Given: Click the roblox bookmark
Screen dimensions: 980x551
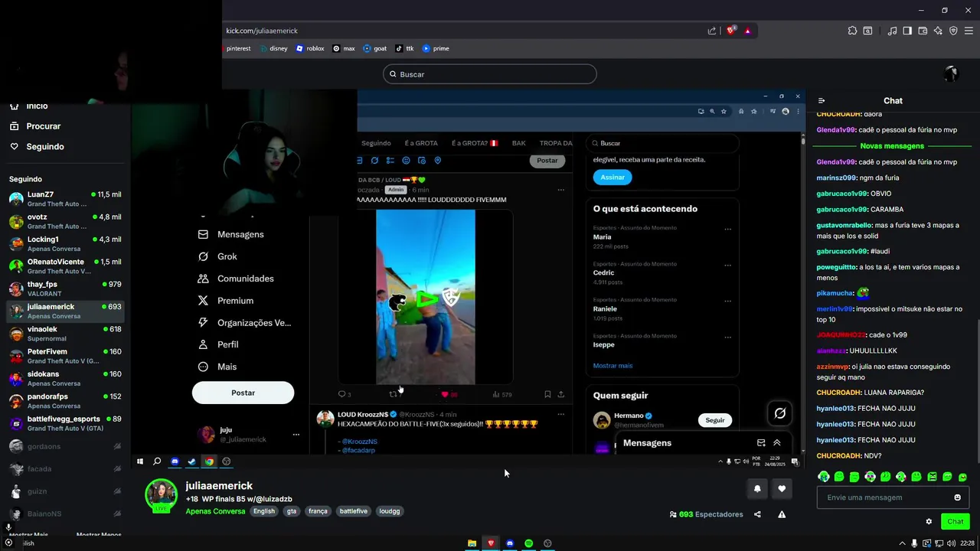Looking at the screenshot, I should pyautogui.click(x=310, y=48).
